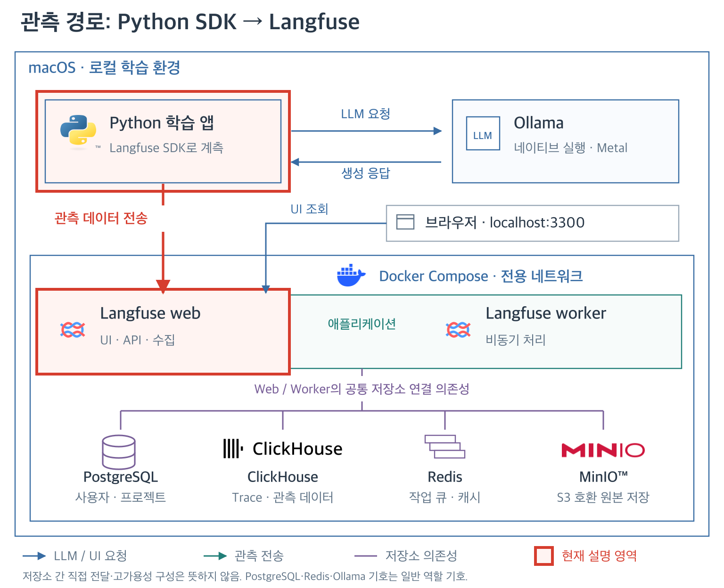Click the "PostgreSQL" label under the database icon
Screen dimensions: 724x588
point(121,477)
